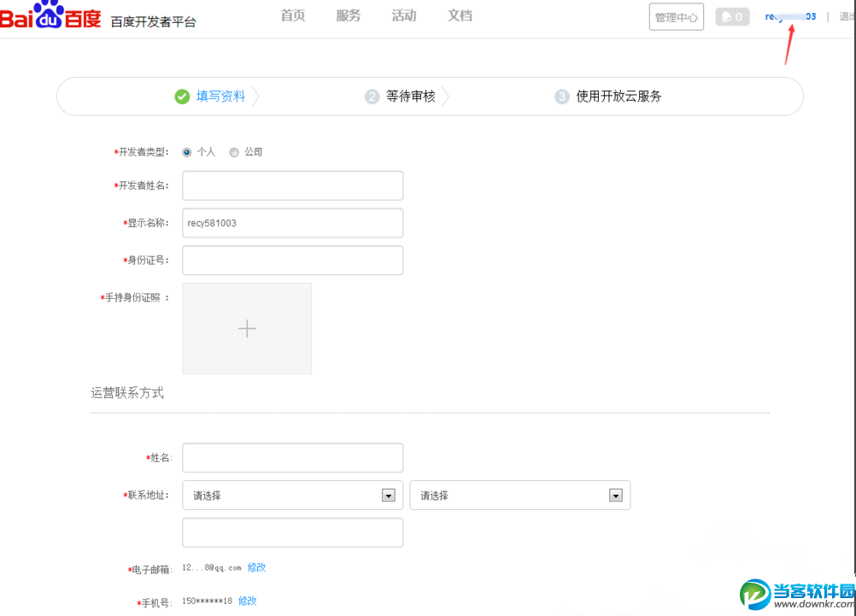Screen dimensions: 856x616
Task: Click 修改 next to email address
Action: click(x=256, y=567)
